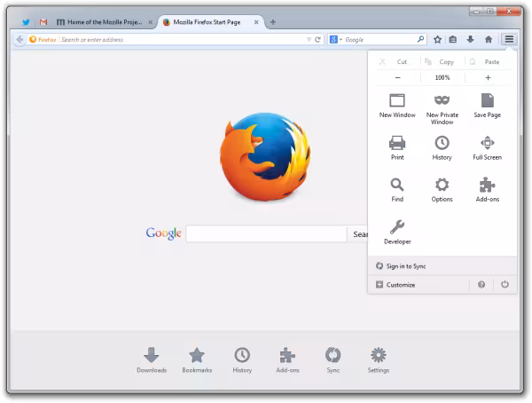Click the bookmark star icon in toolbar

tap(437, 39)
